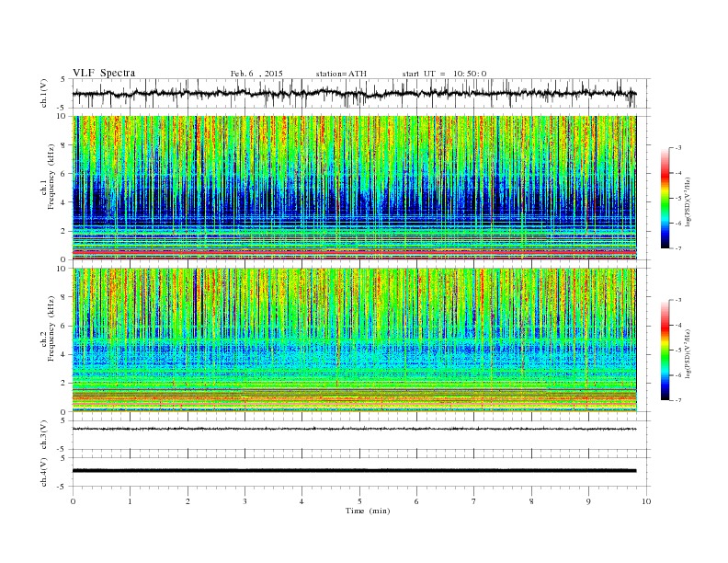728x563 pixels.
Task: Click the ch.2 spectrogram "4" kHz tick label
Action: pyautogui.click(x=64, y=355)
